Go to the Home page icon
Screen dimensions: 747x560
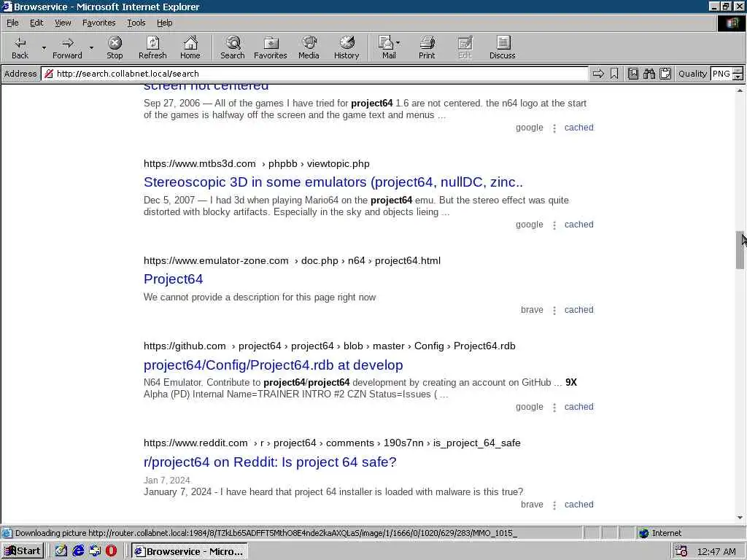pyautogui.click(x=190, y=47)
